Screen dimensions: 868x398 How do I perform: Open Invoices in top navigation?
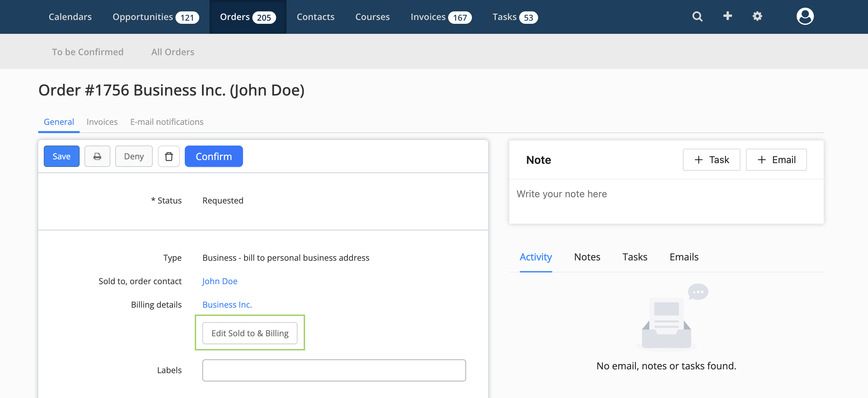coord(441,17)
